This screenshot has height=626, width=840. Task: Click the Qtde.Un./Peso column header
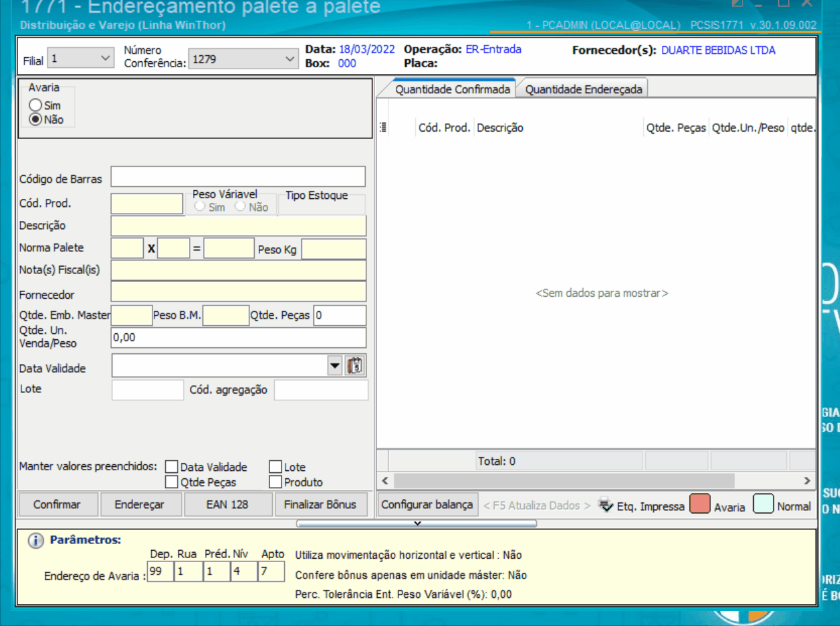[748, 128]
